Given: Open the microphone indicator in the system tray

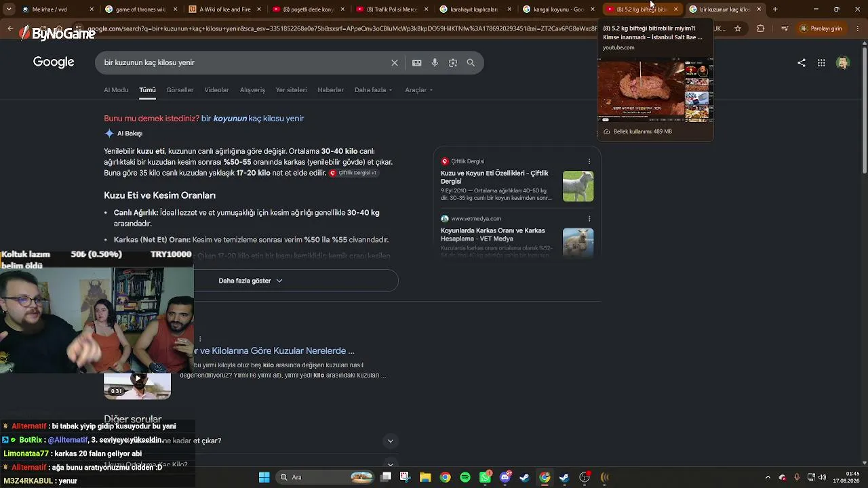Looking at the screenshot, I should pos(797,477).
